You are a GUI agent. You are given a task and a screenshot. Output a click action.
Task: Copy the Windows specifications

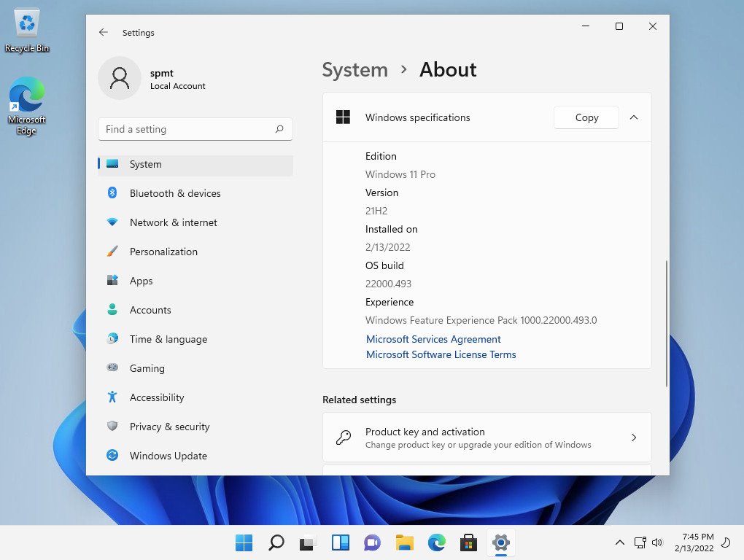click(x=586, y=117)
